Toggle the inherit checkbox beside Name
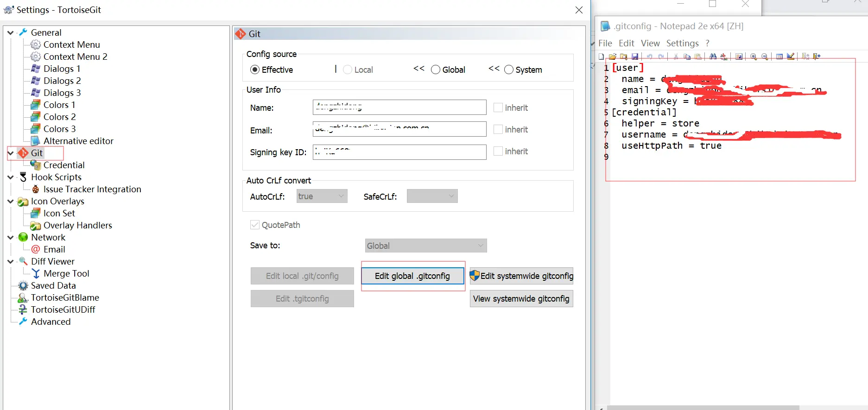Image resolution: width=868 pixels, height=410 pixels. (498, 107)
